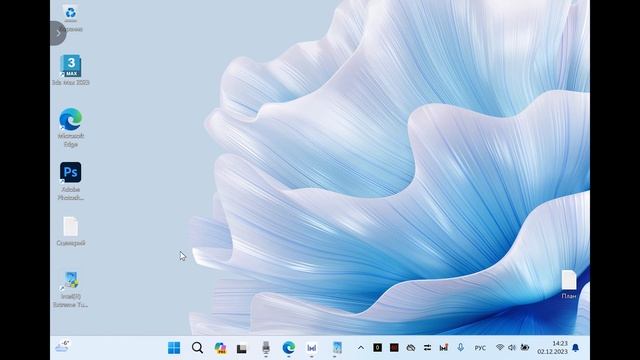
Task: Open the microphone app on the taskbar
Action: (266, 348)
